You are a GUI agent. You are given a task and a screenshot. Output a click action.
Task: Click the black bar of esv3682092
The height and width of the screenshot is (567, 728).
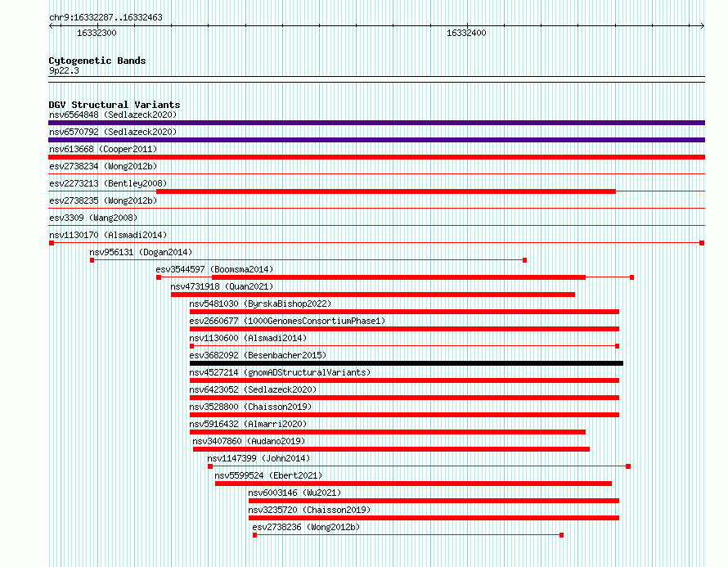coord(407,363)
